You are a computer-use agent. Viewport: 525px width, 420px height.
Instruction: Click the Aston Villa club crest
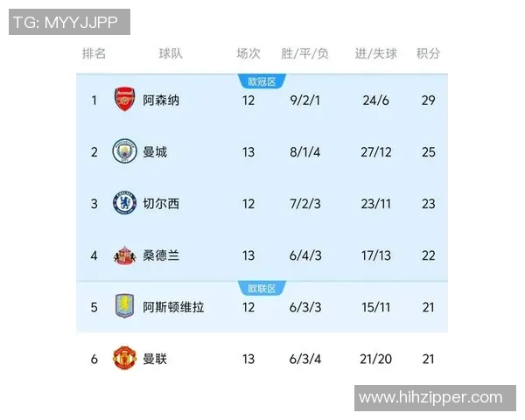pos(124,307)
